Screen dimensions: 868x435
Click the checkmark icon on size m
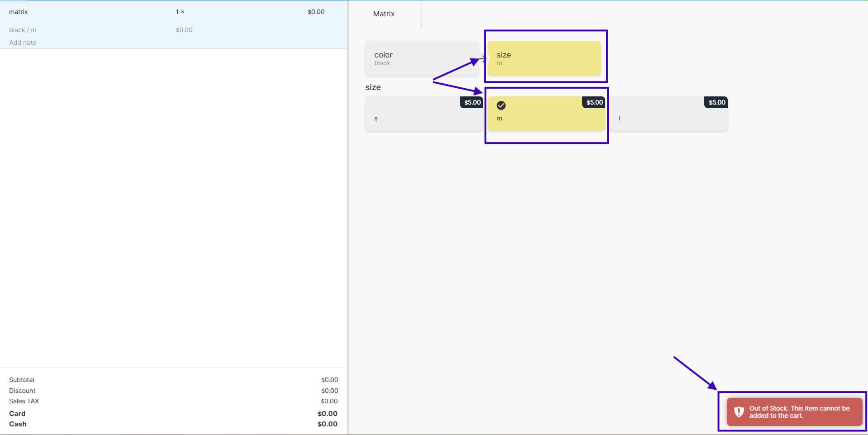click(501, 105)
